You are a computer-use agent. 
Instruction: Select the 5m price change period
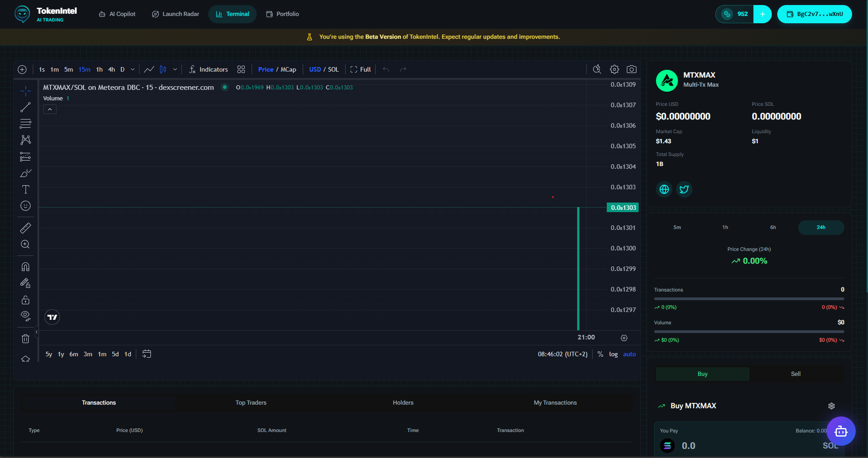pyautogui.click(x=677, y=227)
